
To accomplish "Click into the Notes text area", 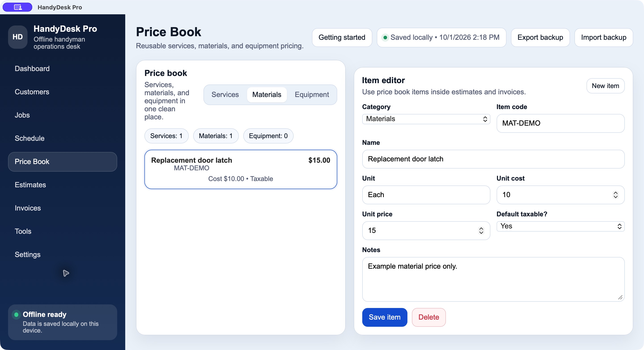I will point(493,279).
